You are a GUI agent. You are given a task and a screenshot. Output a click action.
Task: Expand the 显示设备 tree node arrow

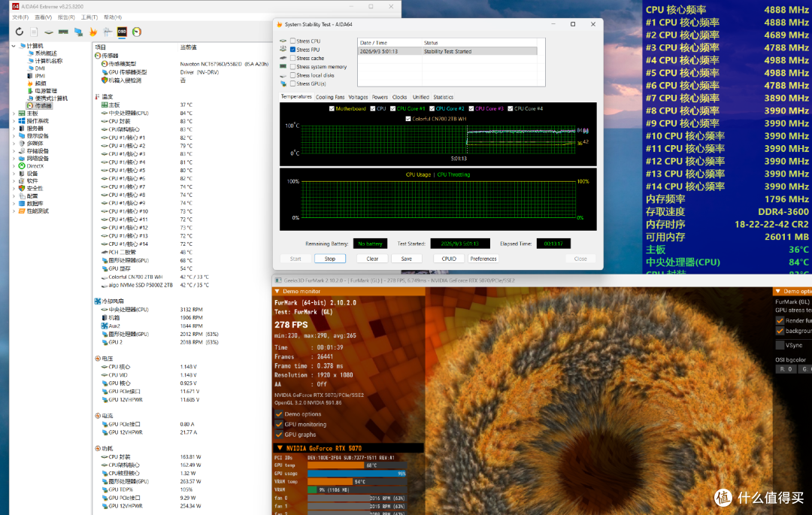point(14,135)
